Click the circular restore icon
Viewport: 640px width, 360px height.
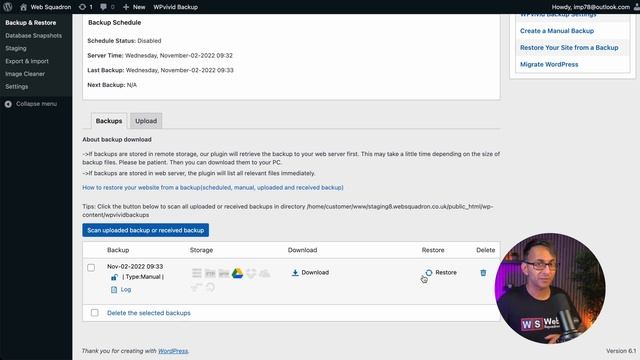(429, 273)
